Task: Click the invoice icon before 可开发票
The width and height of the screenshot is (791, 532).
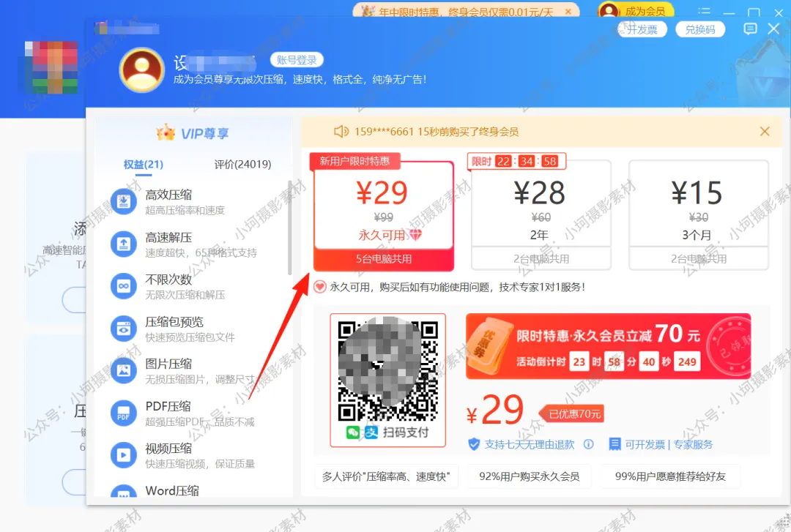Action: (x=615, y=444)
